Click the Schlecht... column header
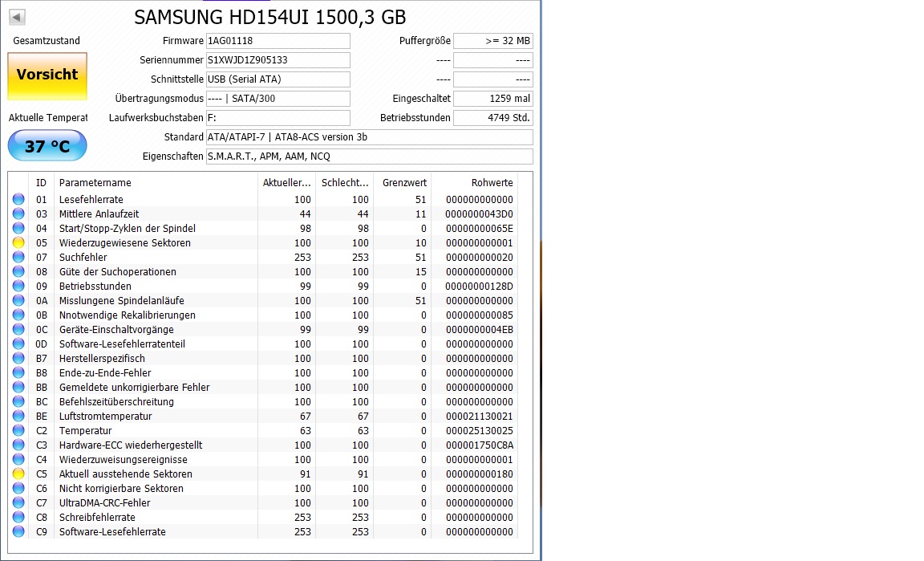 pyautogui.click(x=345, y=183)
